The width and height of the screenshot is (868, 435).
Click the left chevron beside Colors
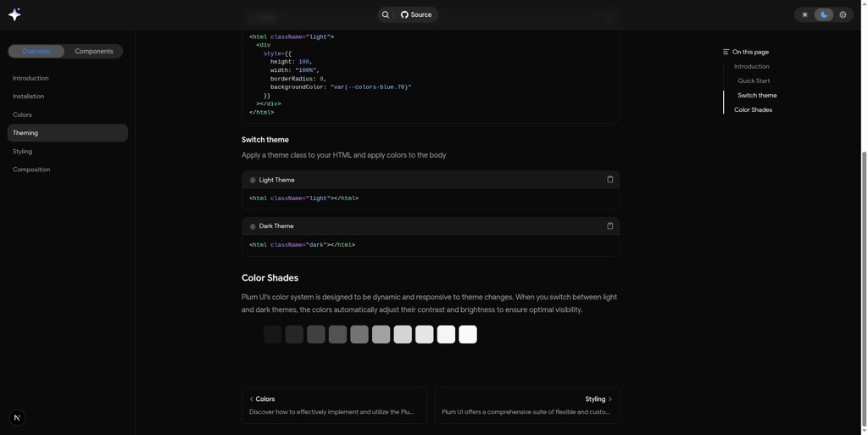point(251,399)
